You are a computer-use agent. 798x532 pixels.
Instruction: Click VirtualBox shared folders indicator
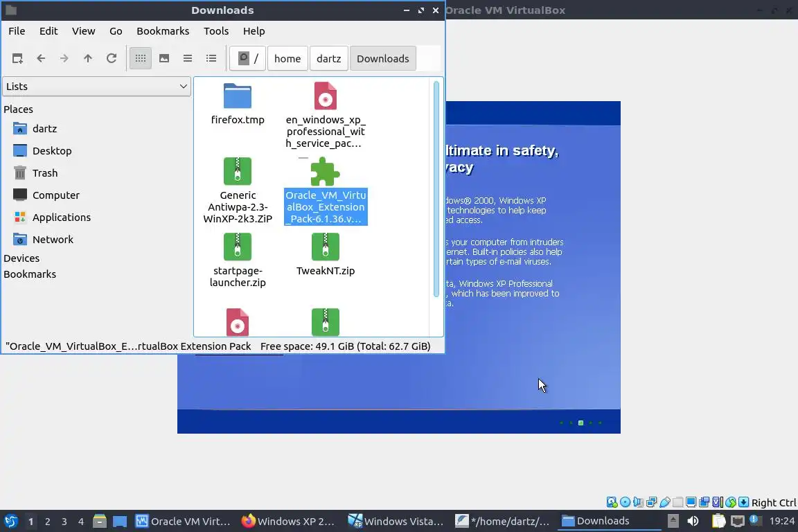point(678,502)
